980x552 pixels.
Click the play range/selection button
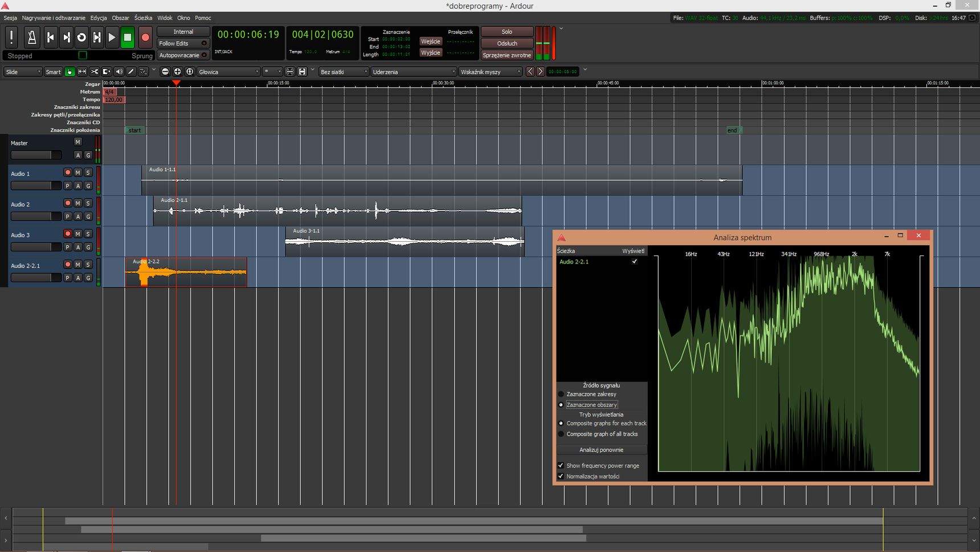(97, 37)
